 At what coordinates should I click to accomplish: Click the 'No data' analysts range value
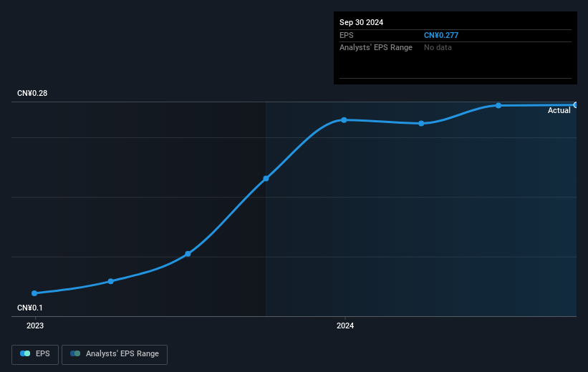pyautogui.click(x=438, y=48)
